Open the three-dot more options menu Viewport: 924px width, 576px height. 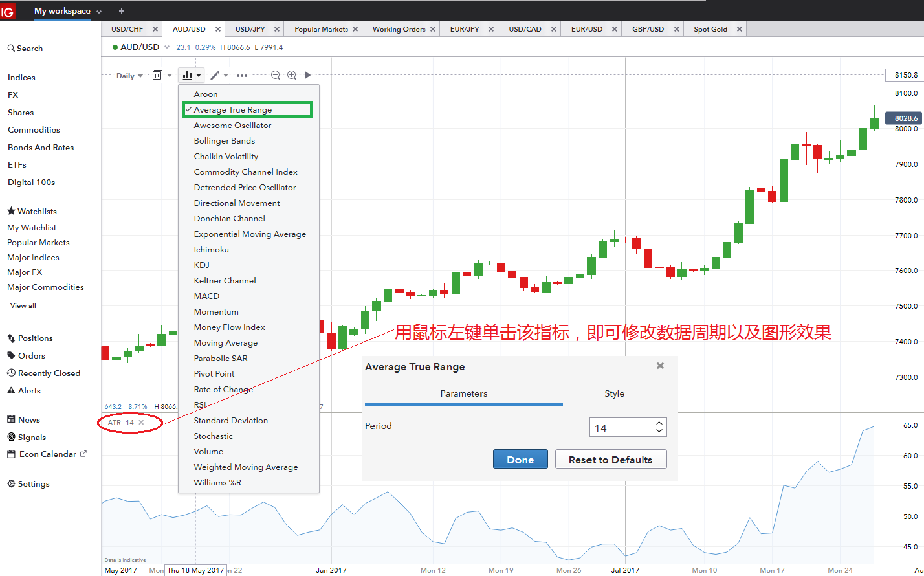[x=242, y=76]
